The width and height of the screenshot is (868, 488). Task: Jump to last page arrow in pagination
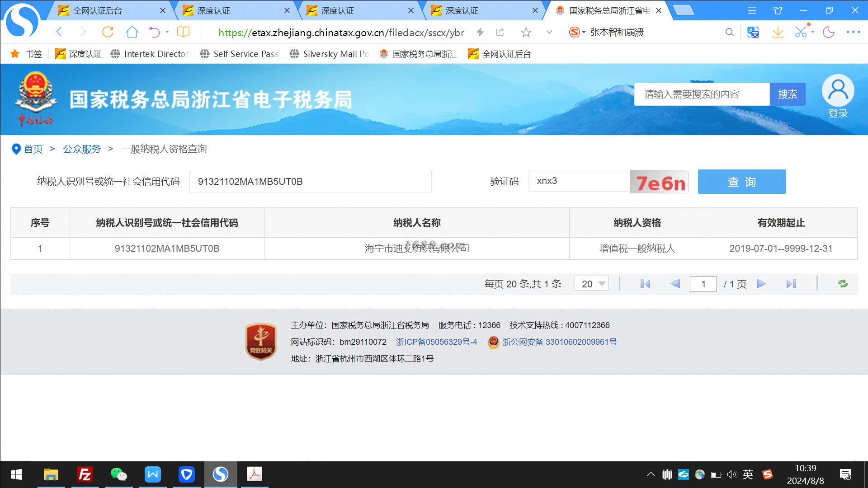(x=791, y=284)
